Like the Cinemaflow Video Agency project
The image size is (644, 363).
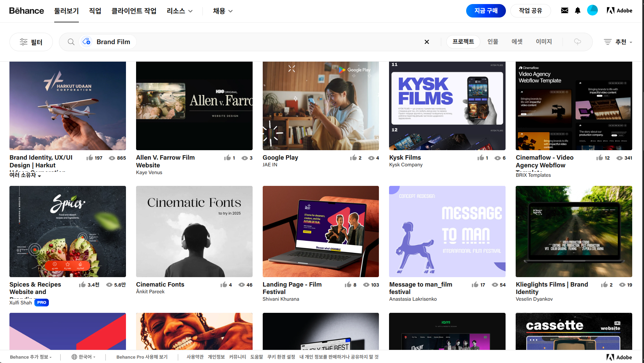pyautogui.click(x=600, y=158)
